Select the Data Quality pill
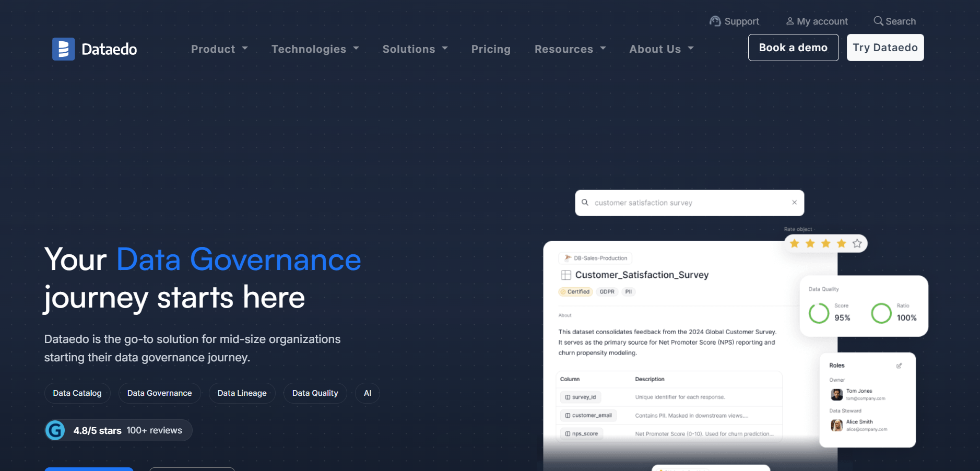The image size is (980, 471). click(315, 393)
